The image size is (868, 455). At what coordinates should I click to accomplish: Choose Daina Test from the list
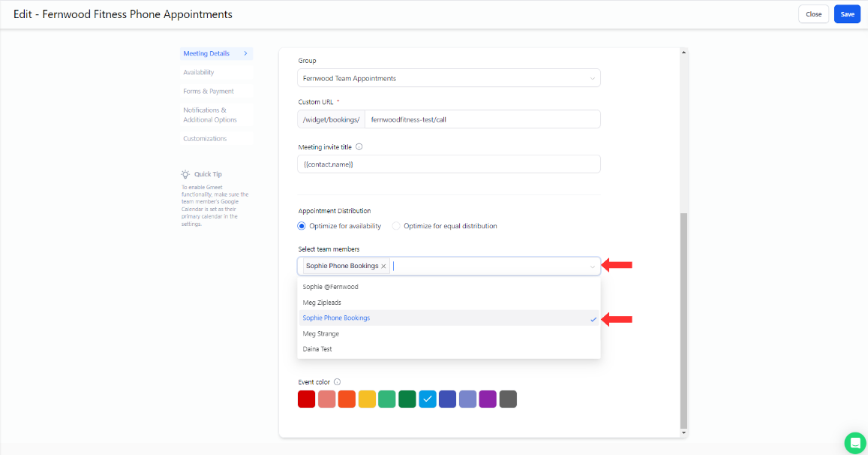[449, 349]
